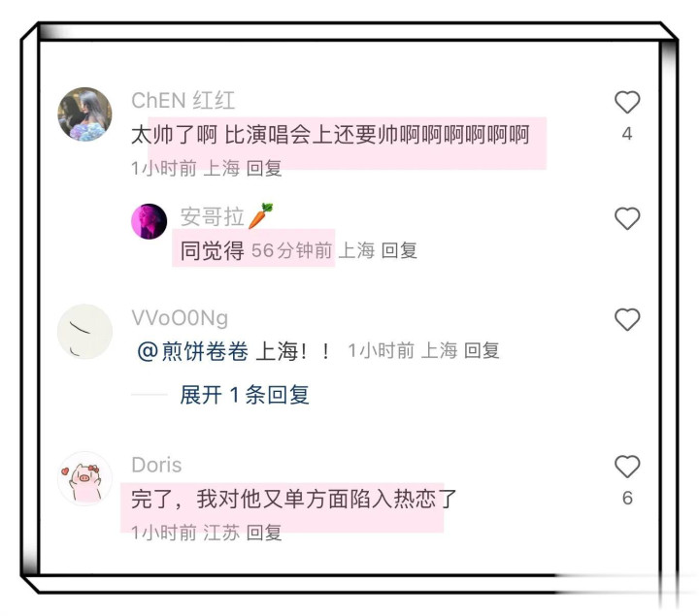Open ChEN 红红's profile avatar
This screenshot has height=616, width=699.
tap(84, 114)
